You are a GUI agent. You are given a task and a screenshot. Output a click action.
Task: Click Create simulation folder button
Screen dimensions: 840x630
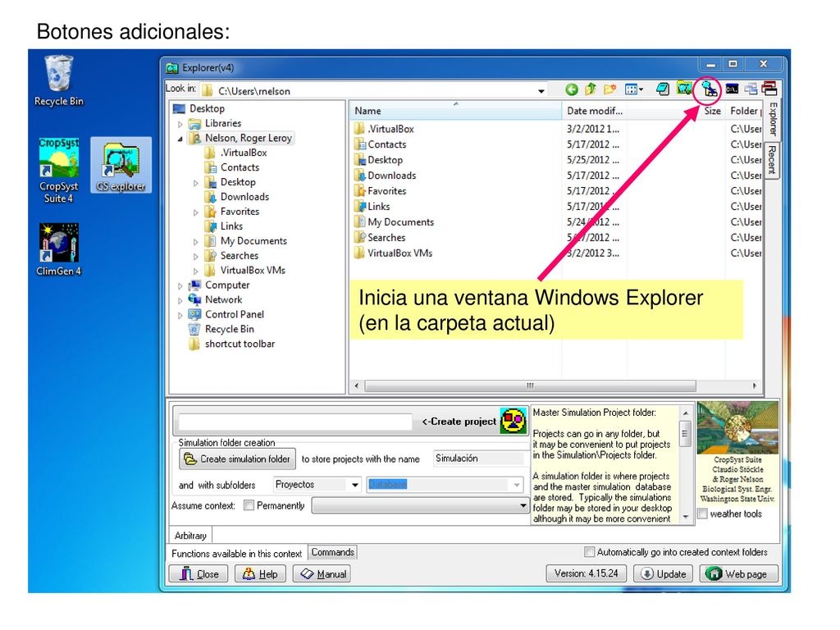click(237, 459)
